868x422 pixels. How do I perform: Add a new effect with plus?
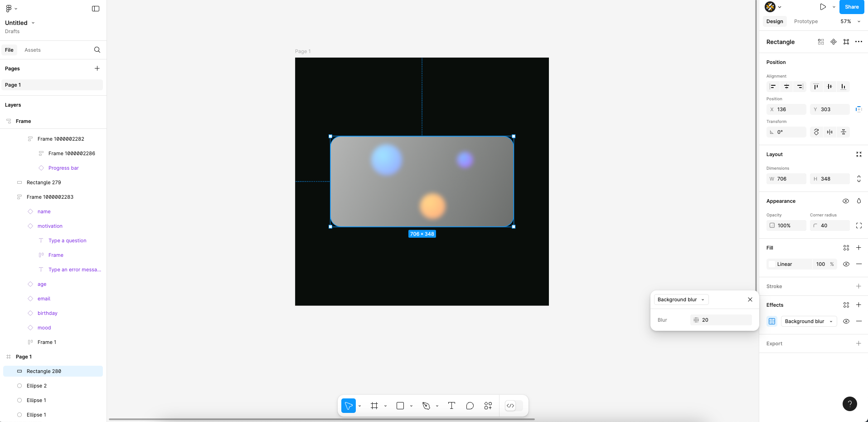coord(859,305)
